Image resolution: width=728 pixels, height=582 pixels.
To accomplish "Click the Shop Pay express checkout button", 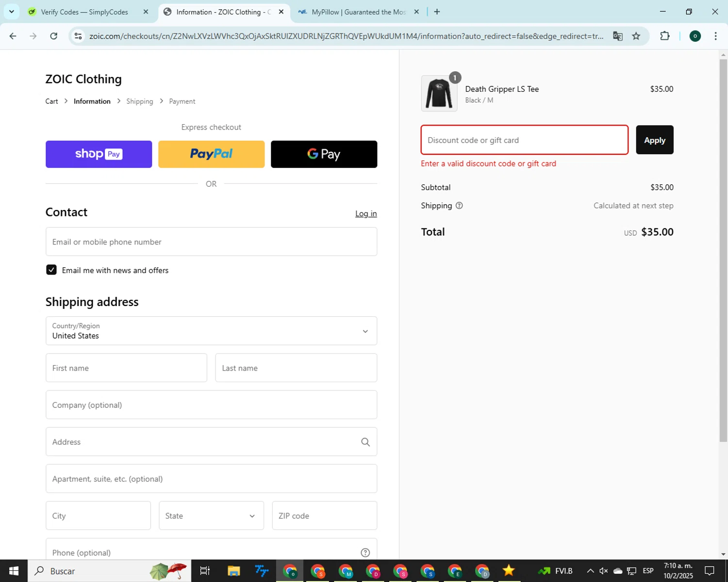I will pyautogui.click(x=99, y=154).
